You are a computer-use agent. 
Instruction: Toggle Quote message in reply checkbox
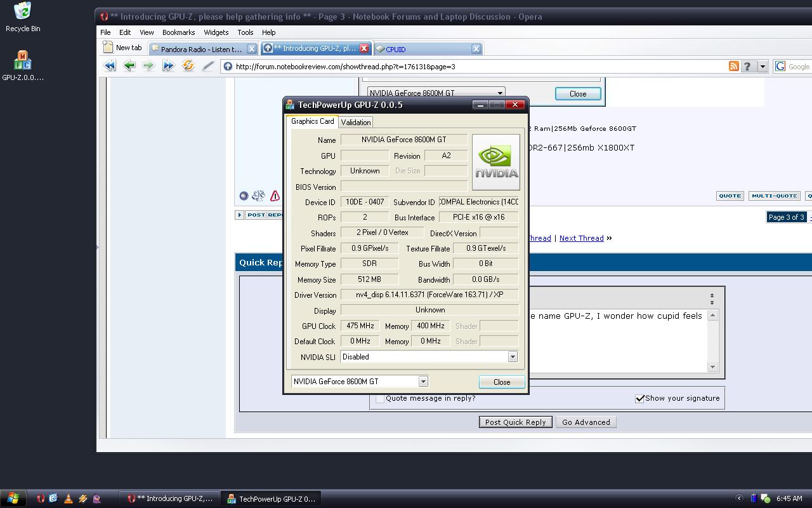tap(379, 399)
